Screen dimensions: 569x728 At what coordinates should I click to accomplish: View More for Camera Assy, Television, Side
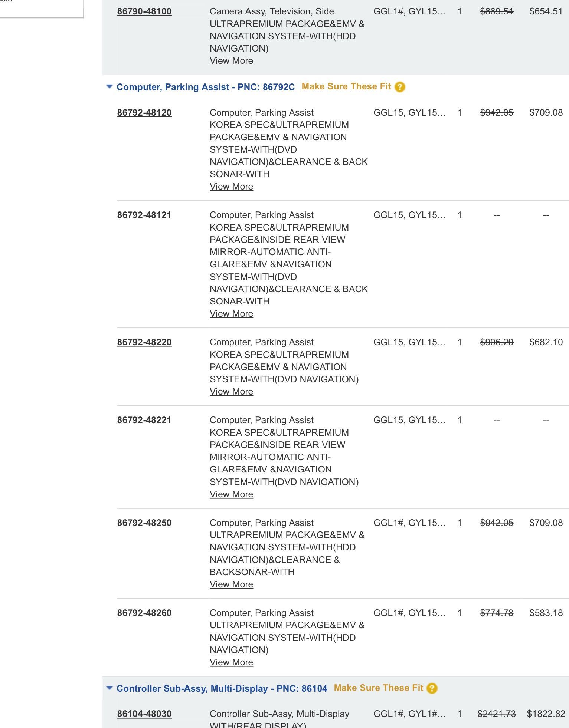coord(231,61)
